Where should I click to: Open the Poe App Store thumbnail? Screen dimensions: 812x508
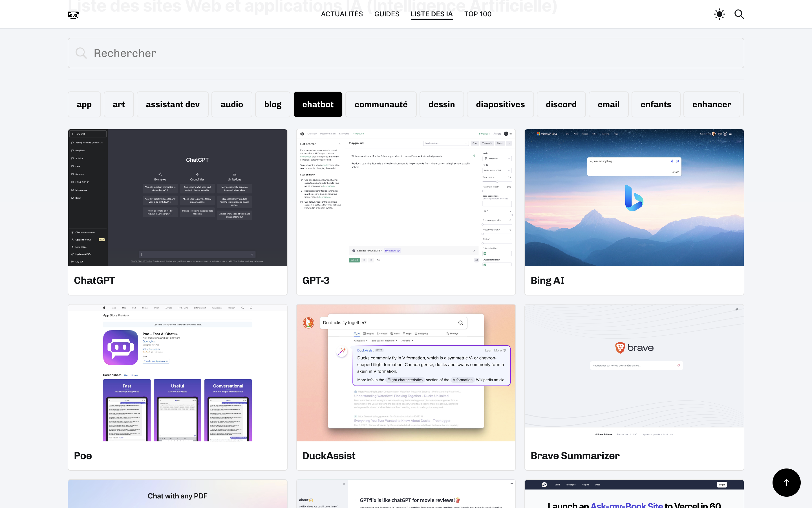[178, 373]
